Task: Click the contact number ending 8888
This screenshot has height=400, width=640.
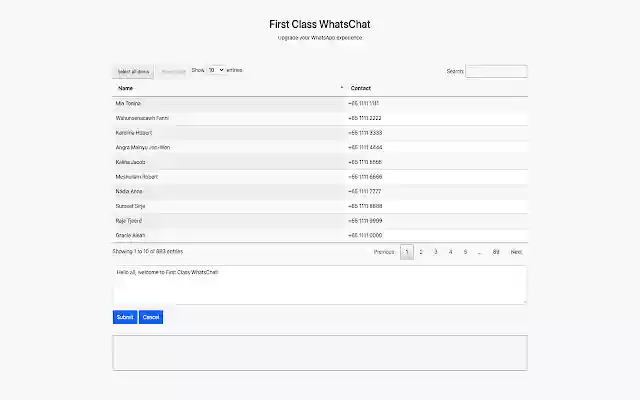Action: (x=365, y=206)
